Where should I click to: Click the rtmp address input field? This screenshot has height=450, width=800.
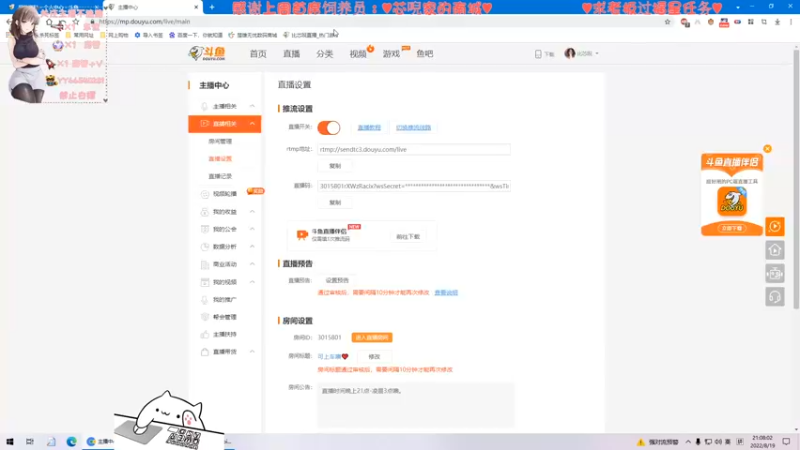pyautogui.click(x=413, y=149)
